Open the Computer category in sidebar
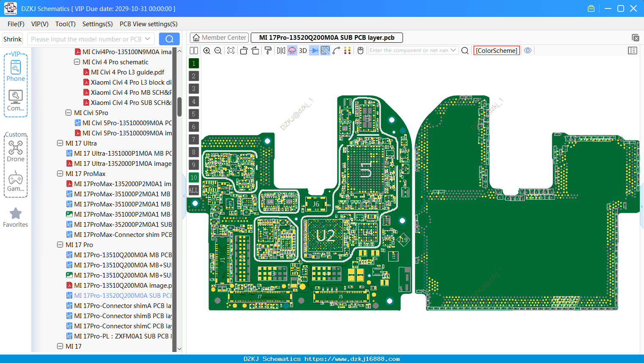Screen dimensions: 644x363 pos(16,100)
